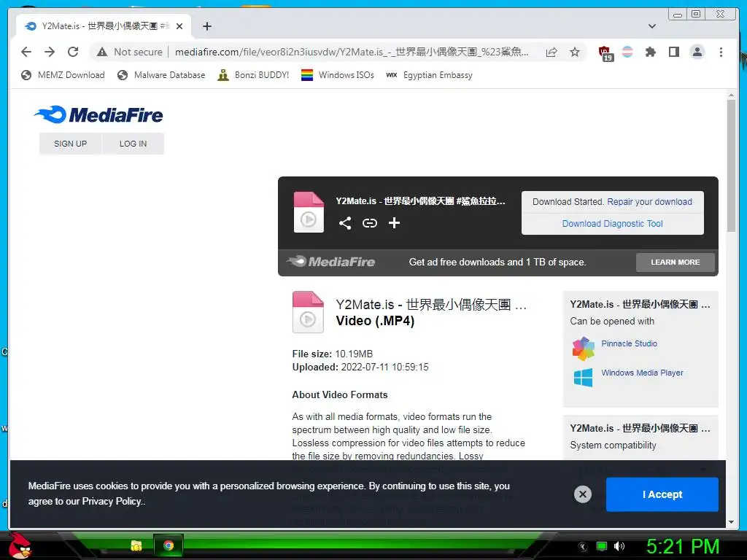Open the Extensions puzzle piece menu

coord(650,52)
